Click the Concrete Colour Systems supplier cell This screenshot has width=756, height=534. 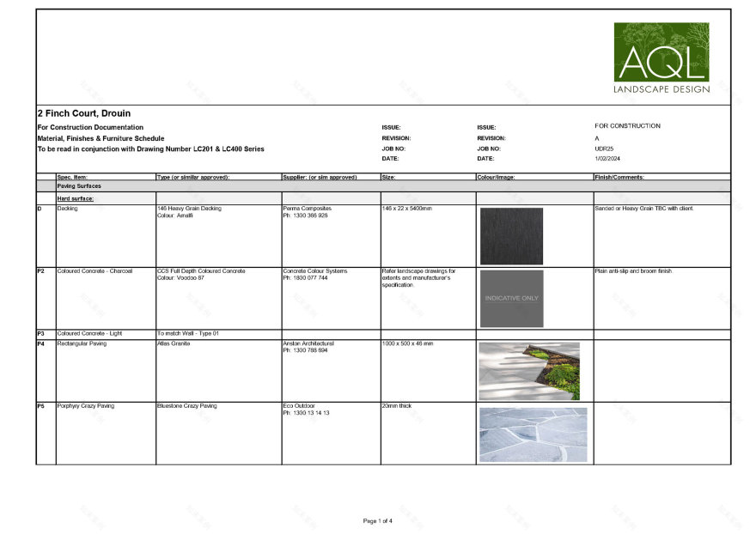click(314, 275)
